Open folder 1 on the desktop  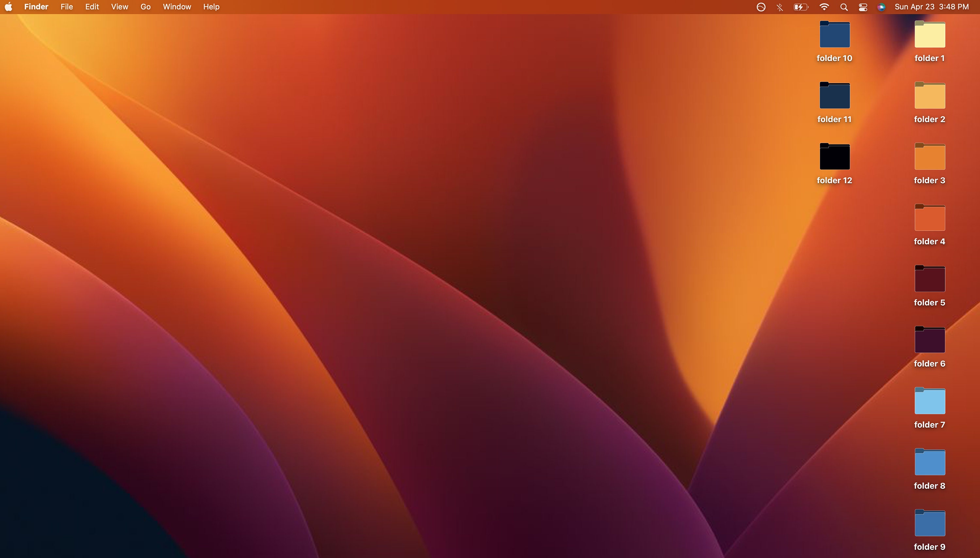[929, 35]
